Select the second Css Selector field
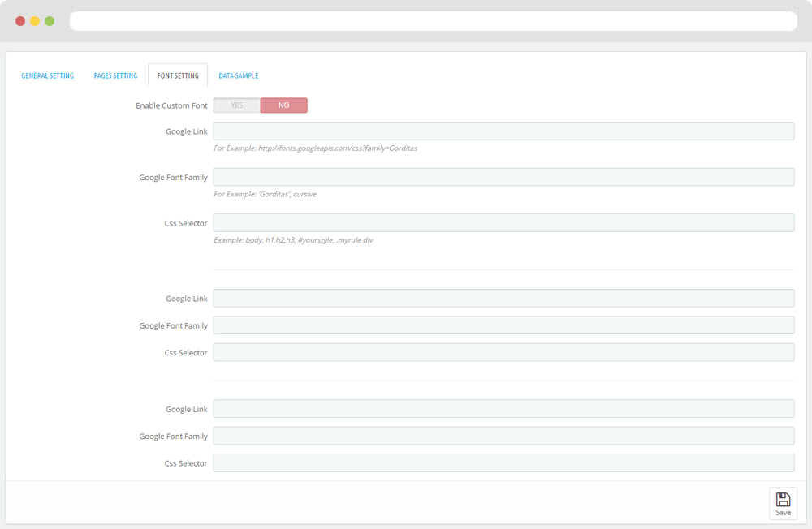The image size is (812, 529). (503, 352)
